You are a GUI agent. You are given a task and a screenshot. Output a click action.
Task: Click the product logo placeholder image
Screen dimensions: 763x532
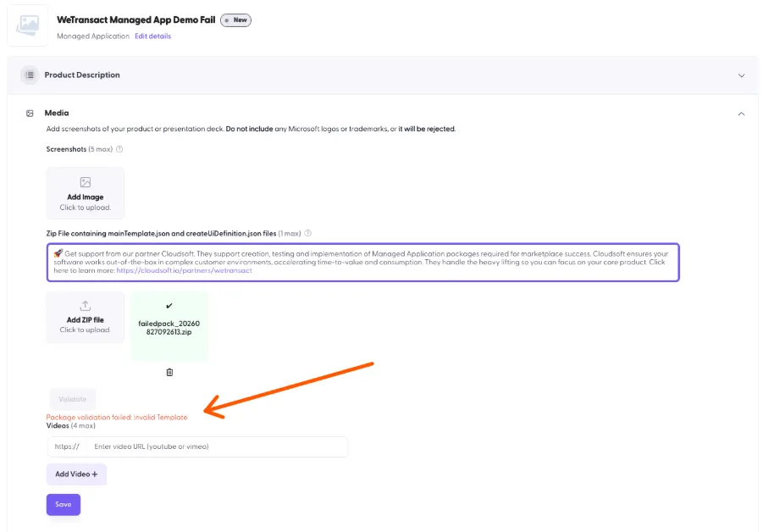[x=28, y=25]
